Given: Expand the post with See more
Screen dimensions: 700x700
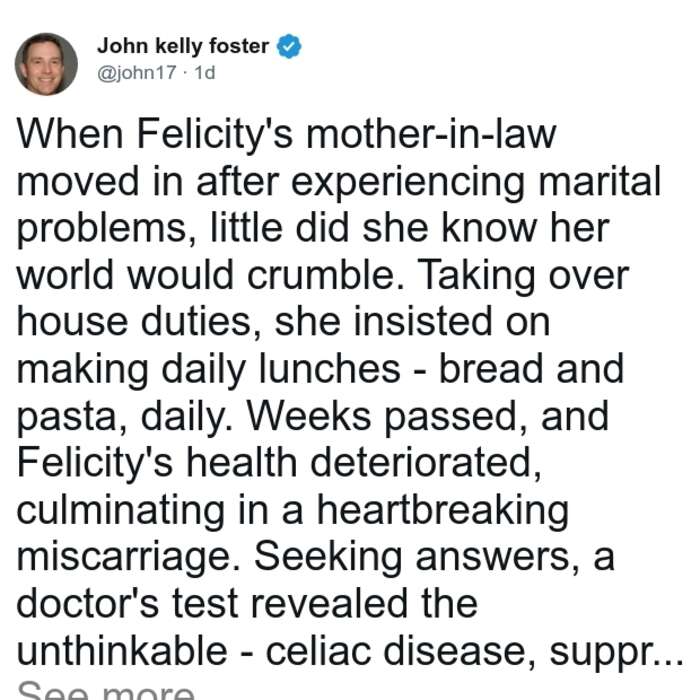Looking at the screenshot, I should click(x=106, y=690).
